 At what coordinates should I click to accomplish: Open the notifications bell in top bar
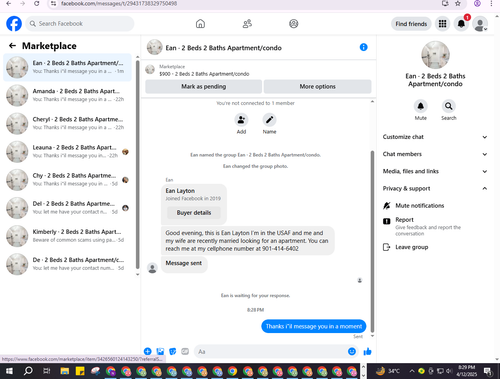[x=461, y=24]
